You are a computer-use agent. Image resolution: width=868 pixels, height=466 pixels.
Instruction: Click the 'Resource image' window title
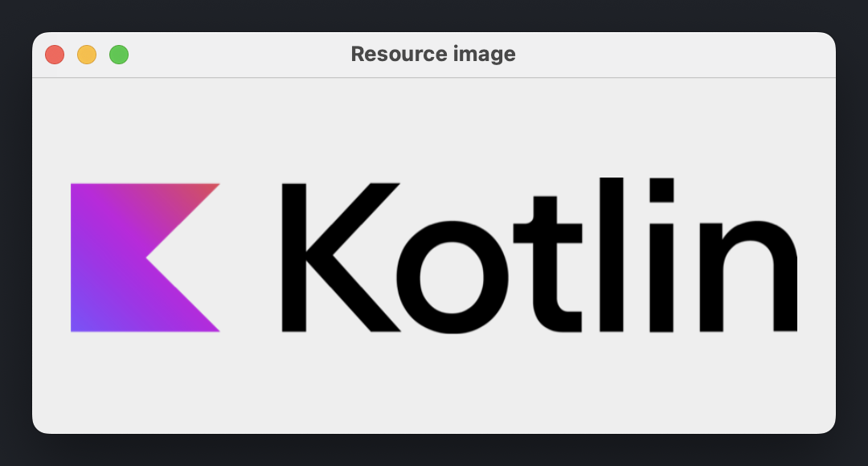click(433, 55)
